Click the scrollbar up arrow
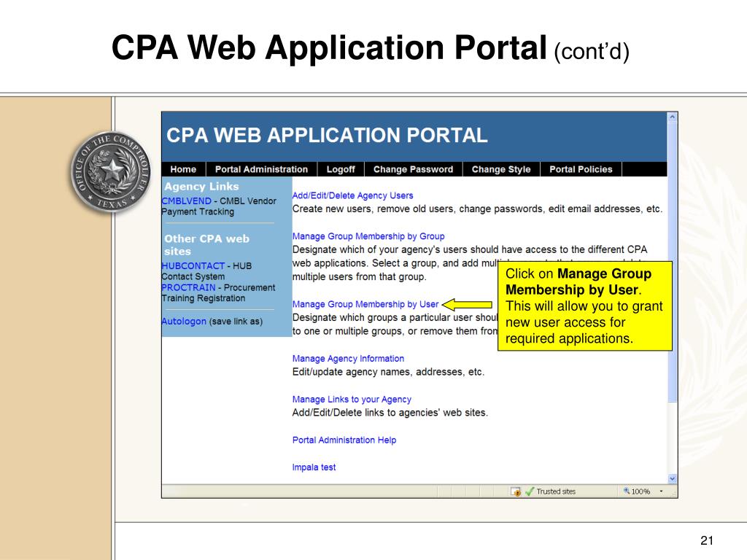747x560 pixels. (672, 117)
